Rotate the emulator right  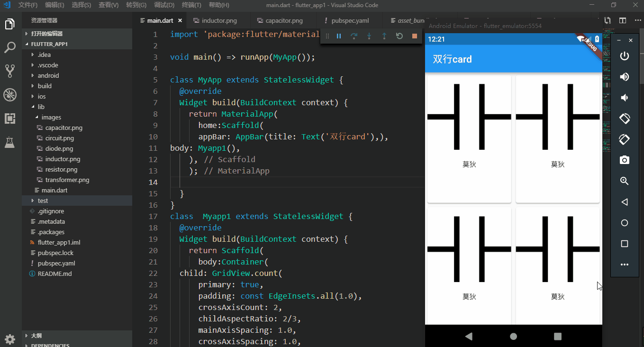click(625, 139)
